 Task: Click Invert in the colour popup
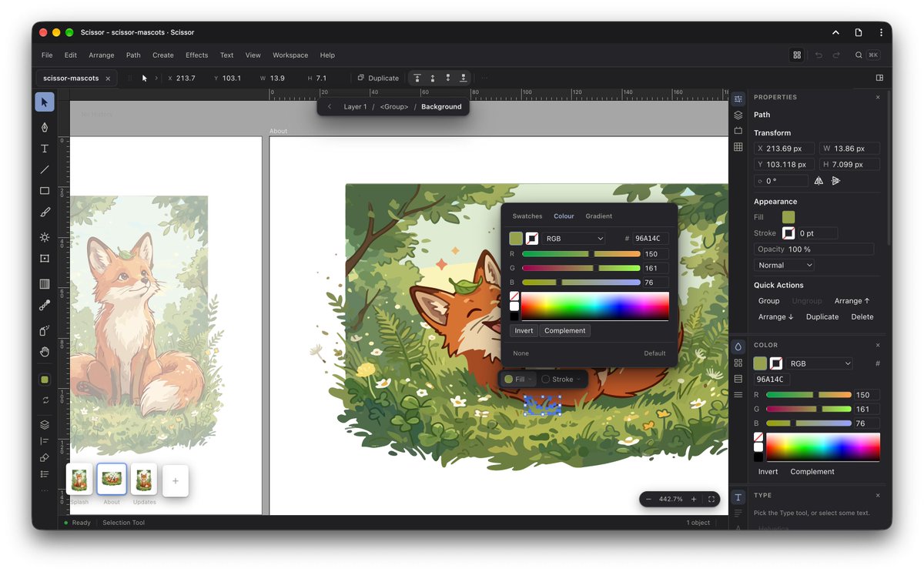pos(524,331)
